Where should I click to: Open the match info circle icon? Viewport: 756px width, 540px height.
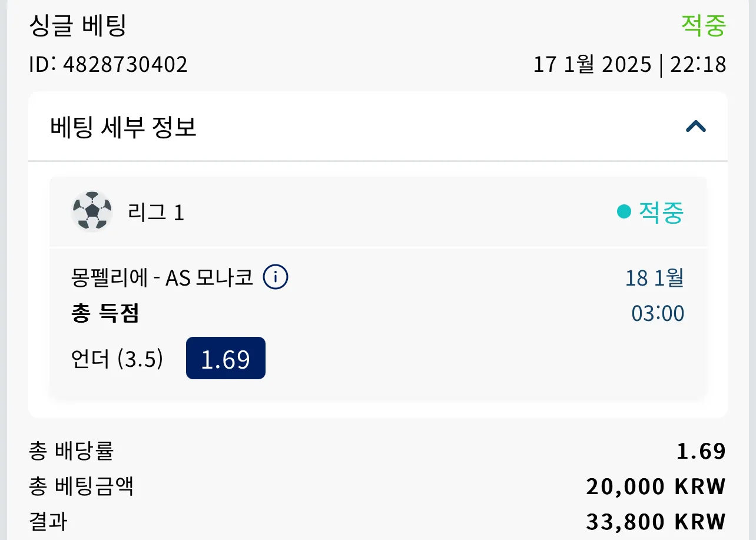[x=275, y=277]
